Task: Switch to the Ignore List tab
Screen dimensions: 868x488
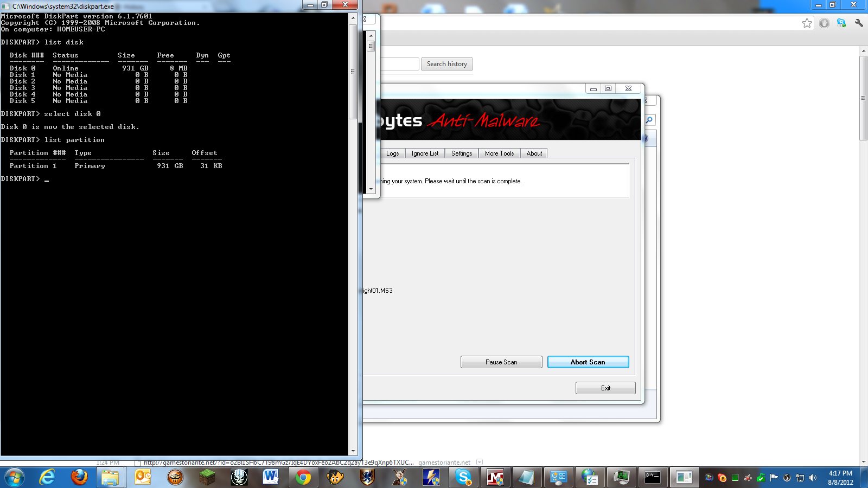Action: click(x=425, y=153)
